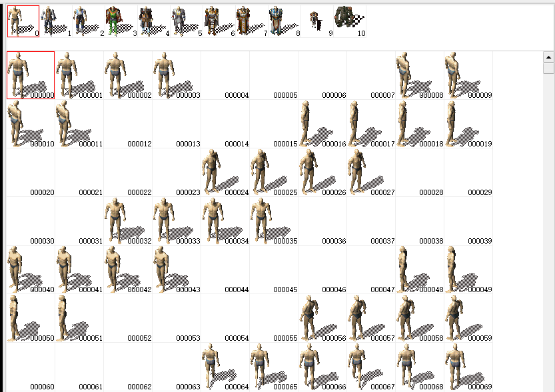Click the scrollbar up arrow
Image resolution: width=555 pixels, height=392 pixels.
point(548,57)
